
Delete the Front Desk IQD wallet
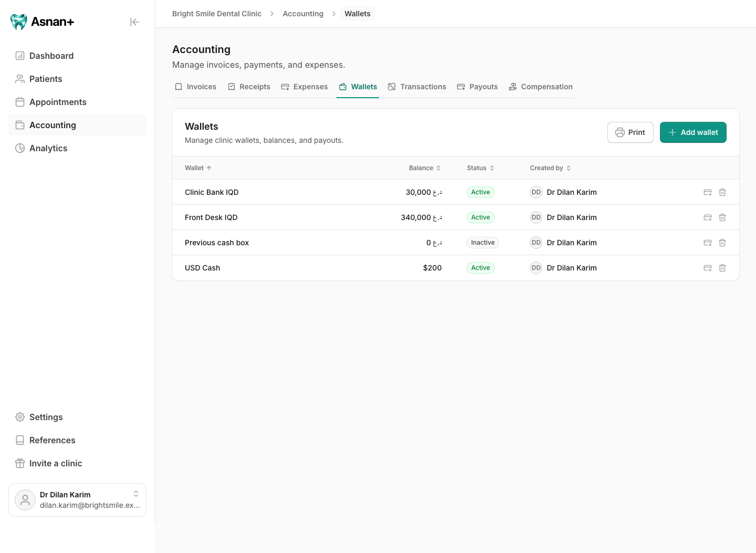click(722, 217)
